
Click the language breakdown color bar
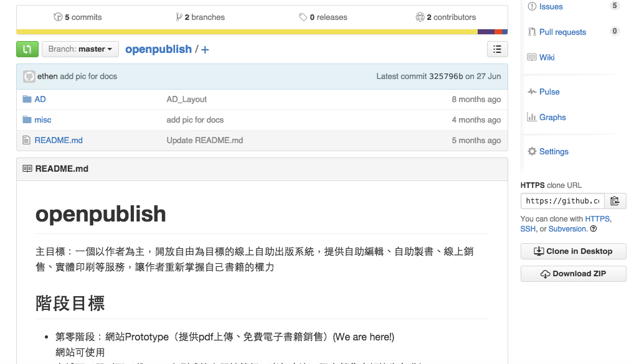pyautogui.click(x=262, y=32)
